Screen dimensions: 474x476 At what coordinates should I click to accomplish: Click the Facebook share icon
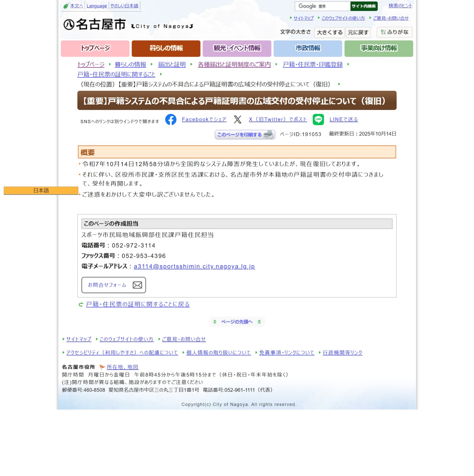pyautogui.click(x=171, y=120)
